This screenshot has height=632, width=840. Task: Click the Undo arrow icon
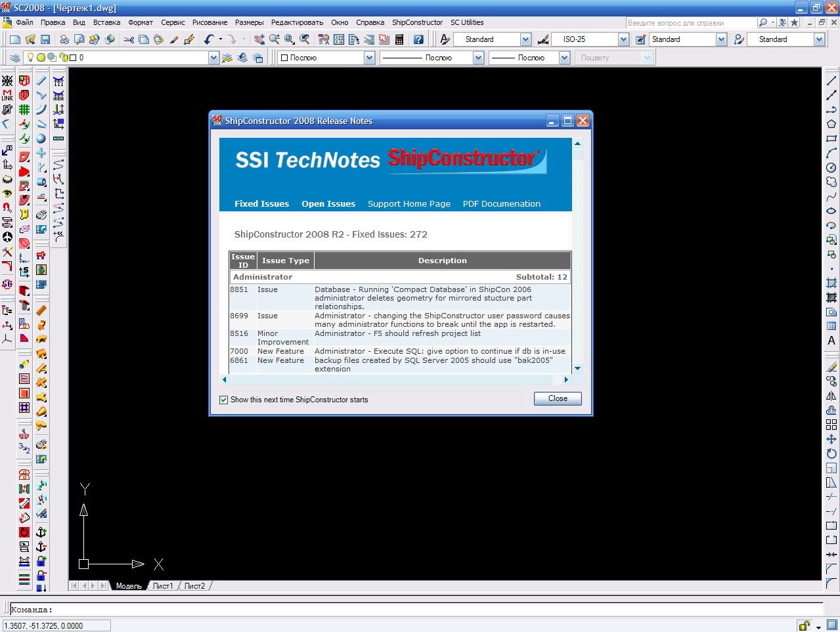click(209, 39)
